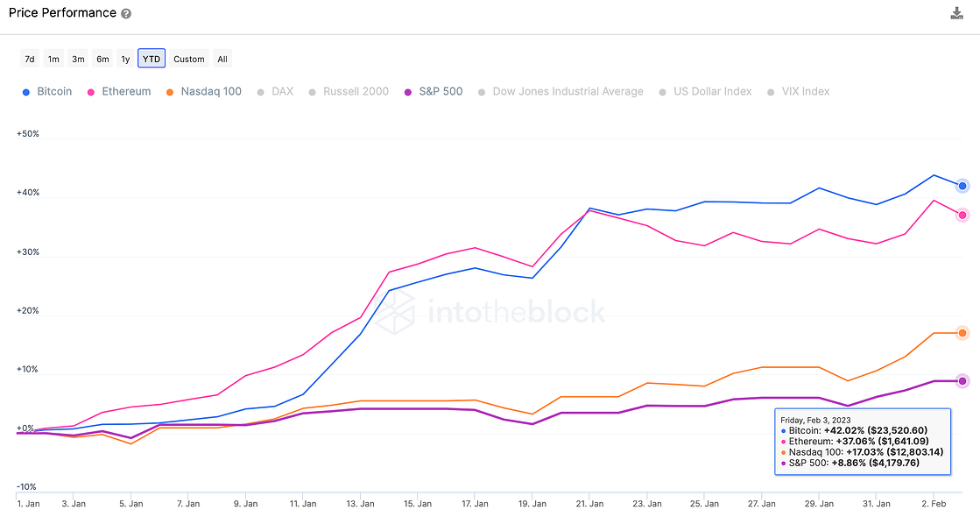Click the +50% y-axis label
980x517 pixels.
[x=27, y=134]
